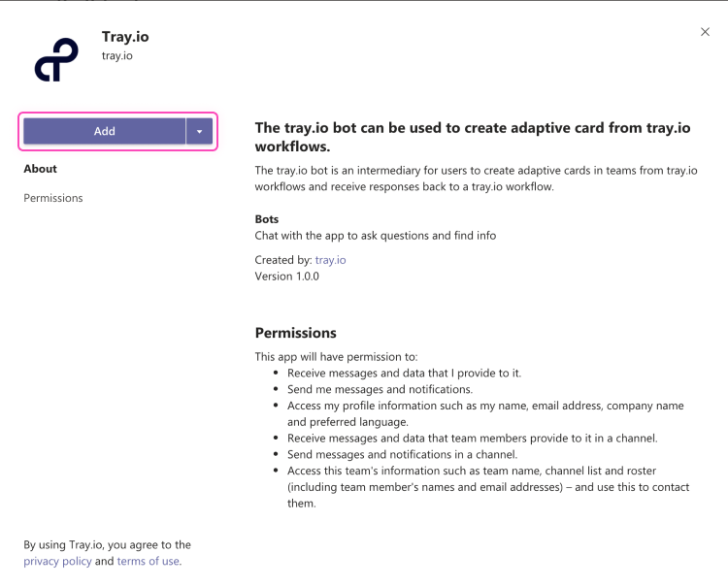Screen dimensions: 728x587
Task: Select the About section in sidebar
Action: 41,169
